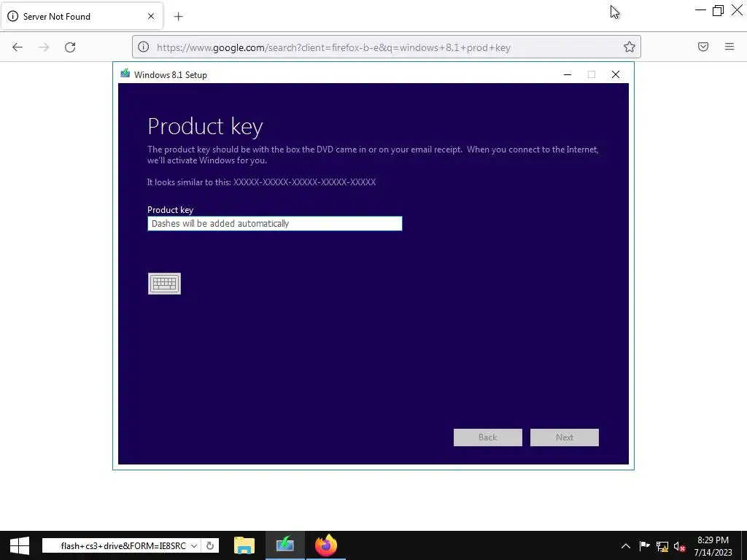Image resolution: width=747 pixels, height=560 pixels.
Task: Open the on-screen keyboard in Windows Setup
Action: (x=164, y=284)
